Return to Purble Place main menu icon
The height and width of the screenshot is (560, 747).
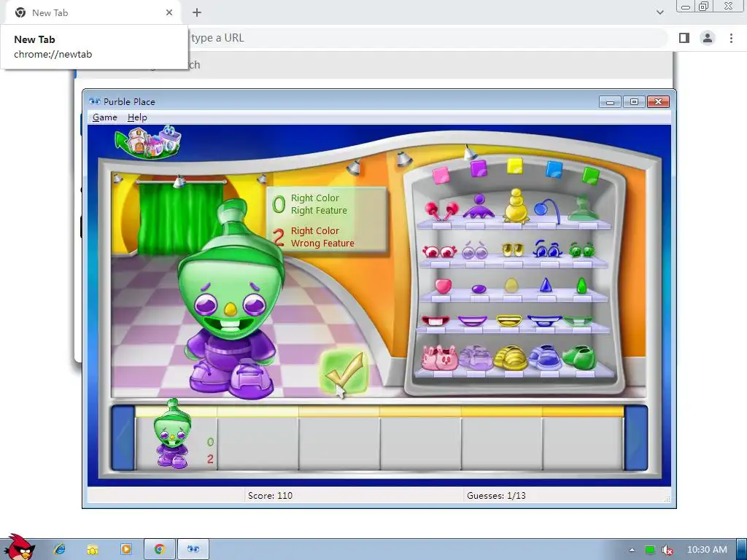point(148,142)
